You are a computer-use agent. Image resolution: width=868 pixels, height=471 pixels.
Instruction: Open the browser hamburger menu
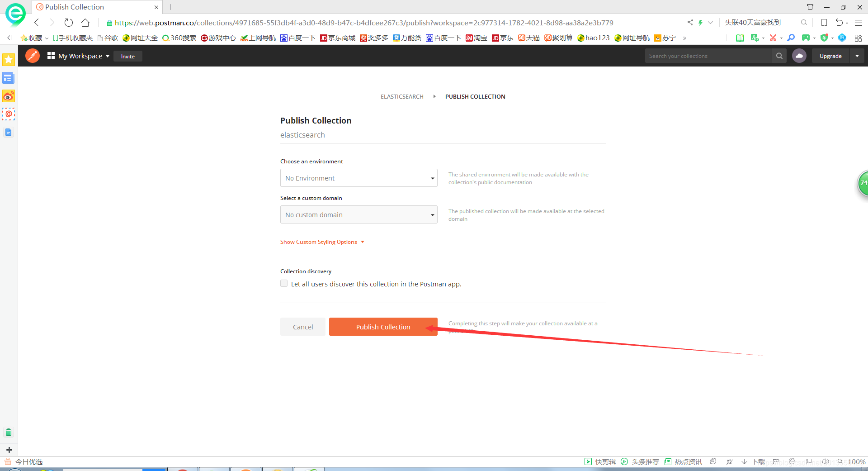[859, 23]
